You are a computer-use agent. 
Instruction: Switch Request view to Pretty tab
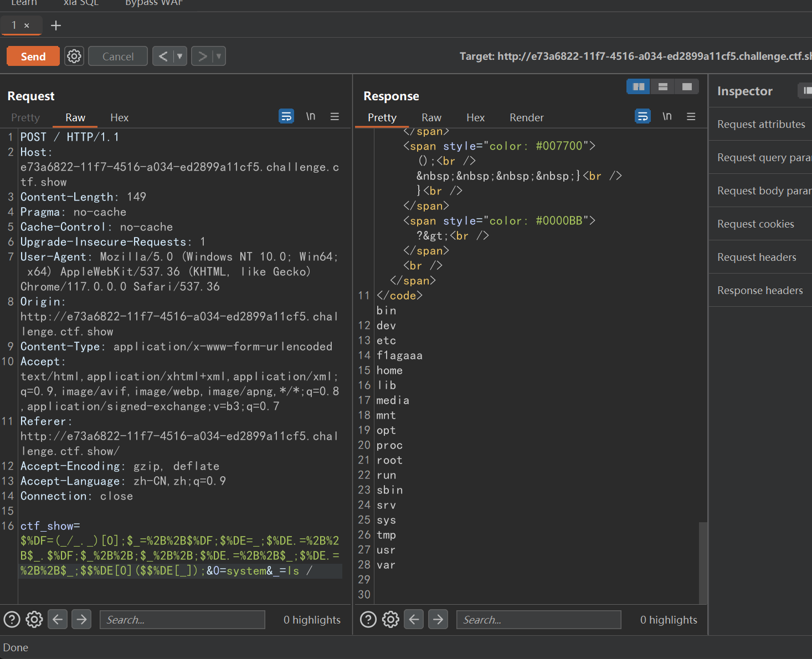[x=25, y=117]
